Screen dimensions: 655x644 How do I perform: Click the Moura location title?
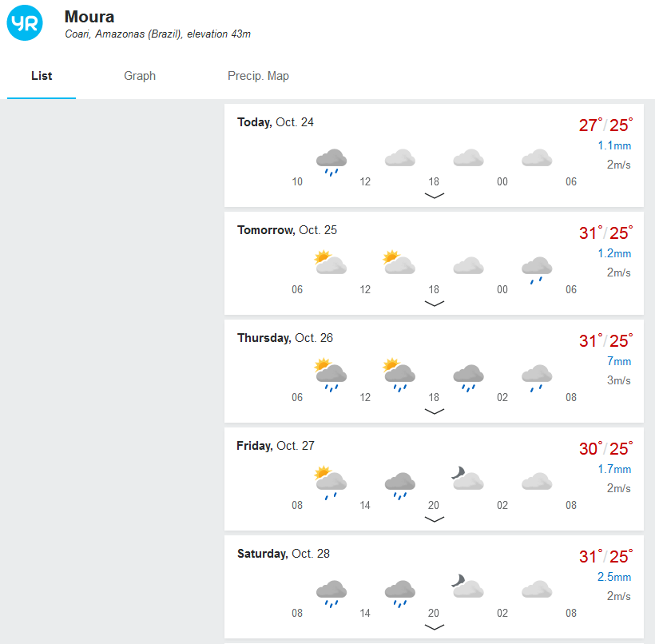click(x=89, y=17)
